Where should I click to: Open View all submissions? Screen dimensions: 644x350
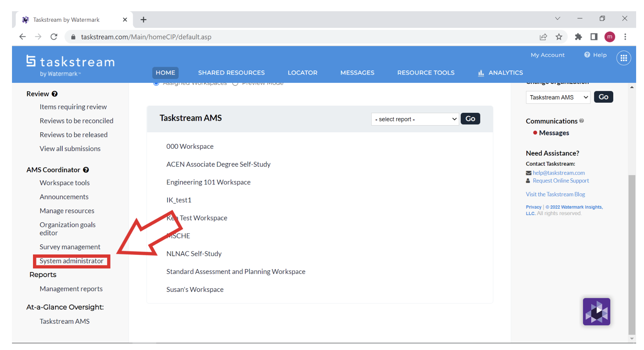(70, 148)
